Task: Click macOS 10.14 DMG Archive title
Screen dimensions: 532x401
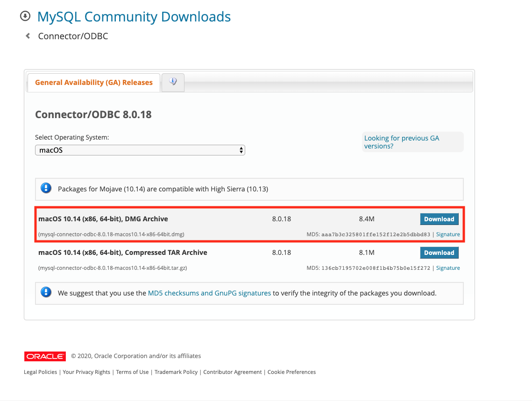Action: (x=103, y=219)
